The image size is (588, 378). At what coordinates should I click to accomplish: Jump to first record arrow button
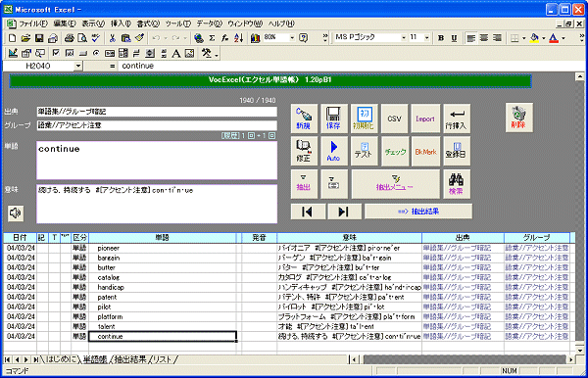308,212
